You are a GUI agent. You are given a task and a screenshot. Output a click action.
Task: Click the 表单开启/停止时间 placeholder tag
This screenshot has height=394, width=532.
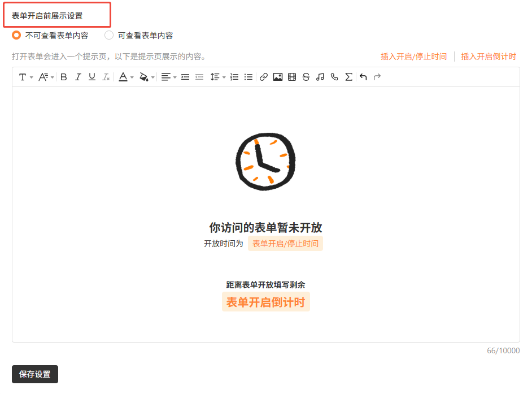point(285,244)
